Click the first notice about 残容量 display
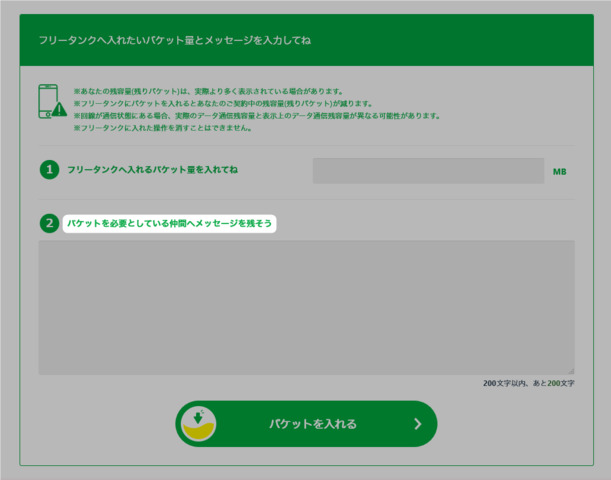The image size is (611, 480). pos(208,91)
